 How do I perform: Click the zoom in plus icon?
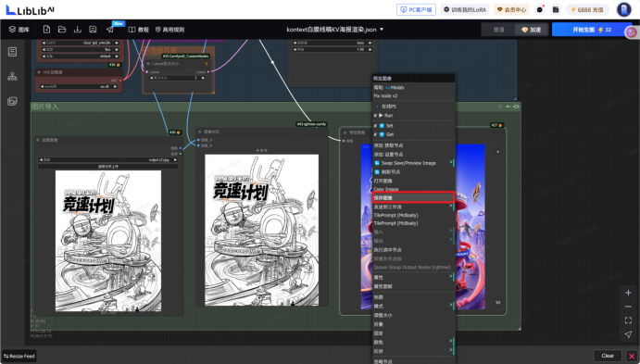[x=628, y=293]
